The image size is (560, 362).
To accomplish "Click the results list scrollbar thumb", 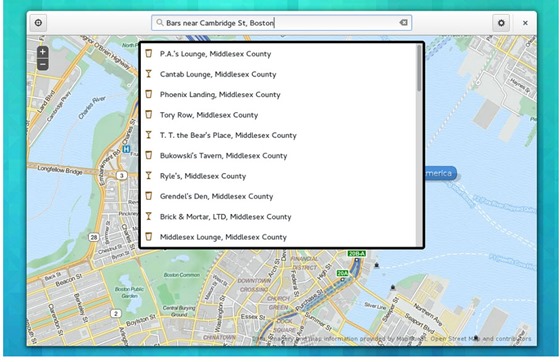I will (419, 68).
